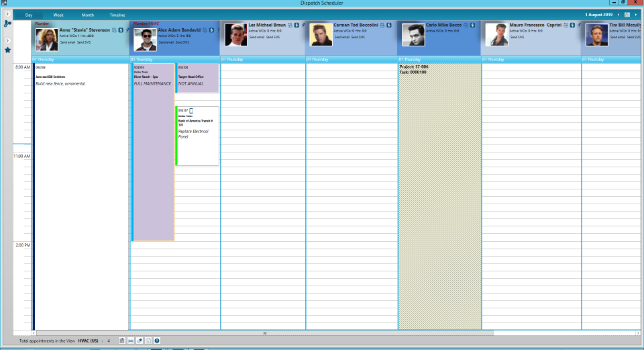Send email to Carman Tod Boccolini
Viewport: 644px width, 350px height.
341,37
